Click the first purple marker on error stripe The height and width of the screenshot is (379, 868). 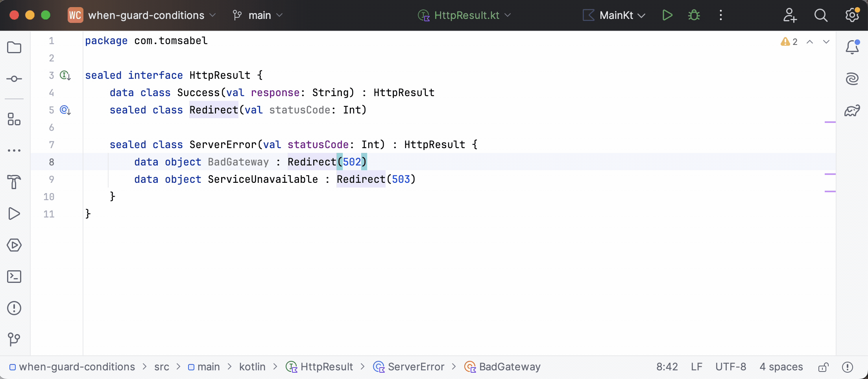click(830, 122)
